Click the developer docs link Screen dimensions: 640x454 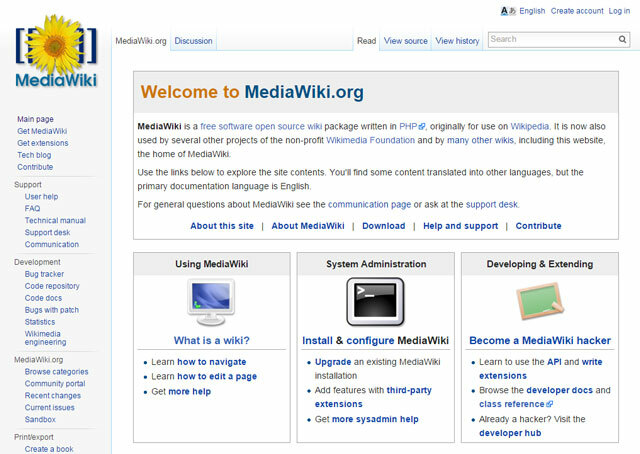(559, 390)
